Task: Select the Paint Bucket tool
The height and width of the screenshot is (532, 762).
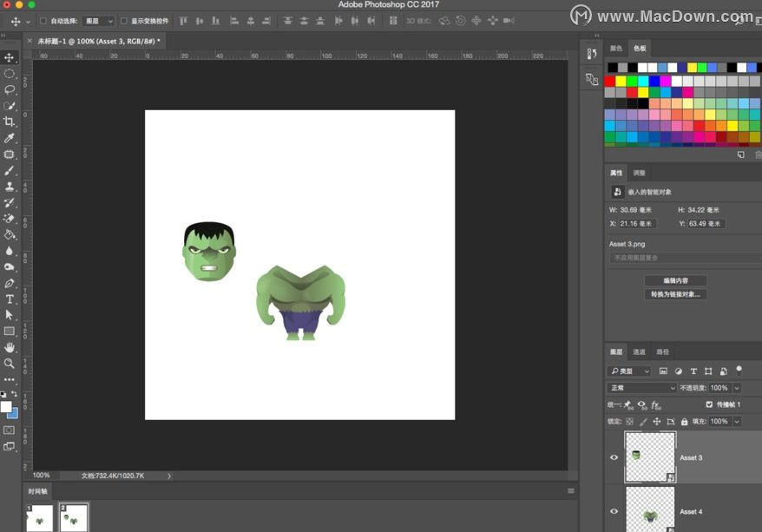Action: pos(10,234)
